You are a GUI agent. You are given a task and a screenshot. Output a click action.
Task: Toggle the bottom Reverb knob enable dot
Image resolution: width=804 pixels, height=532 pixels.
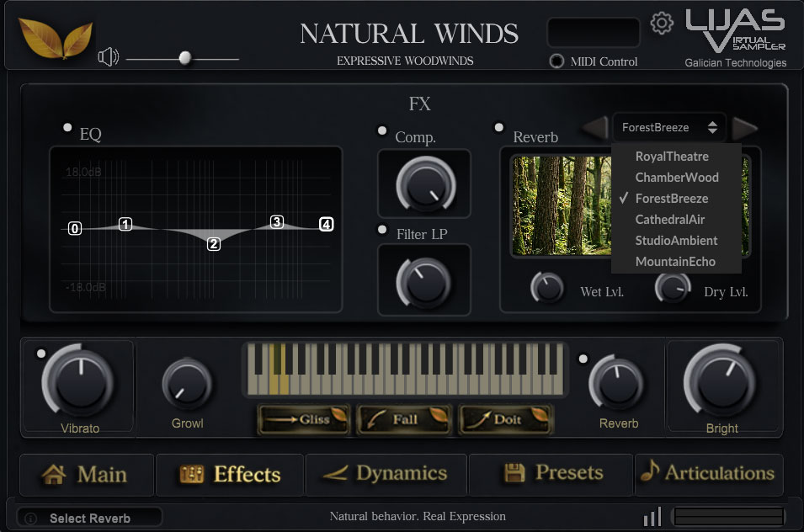pos(583,359)
